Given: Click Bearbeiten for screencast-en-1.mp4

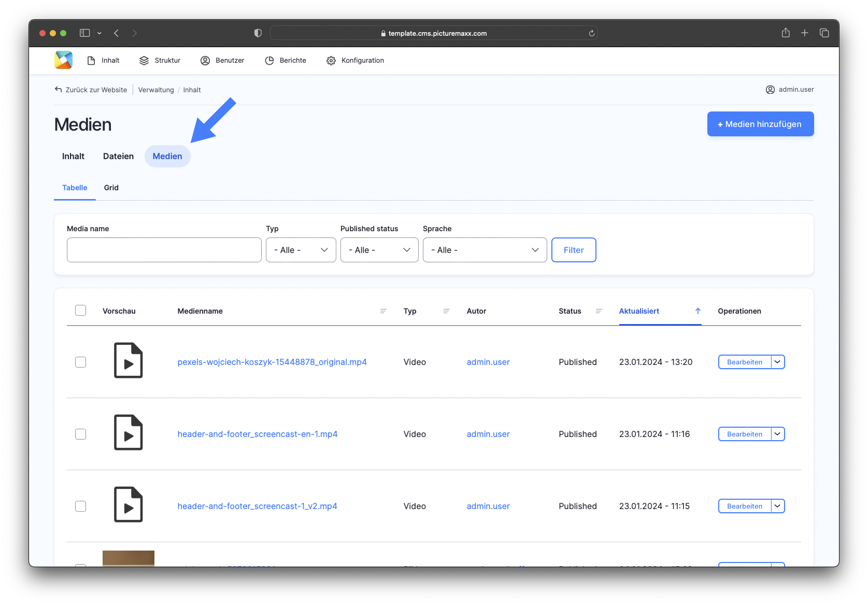Looking at the screenshot, I should 745,434.
